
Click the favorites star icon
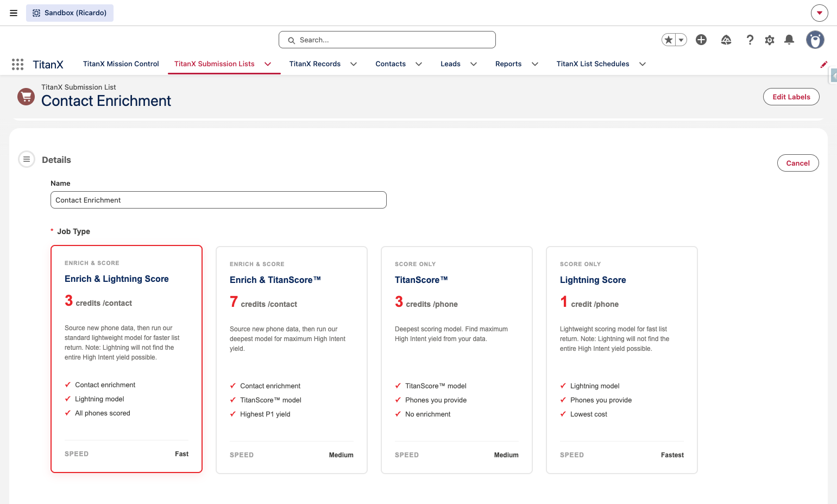tap(669, 40)
